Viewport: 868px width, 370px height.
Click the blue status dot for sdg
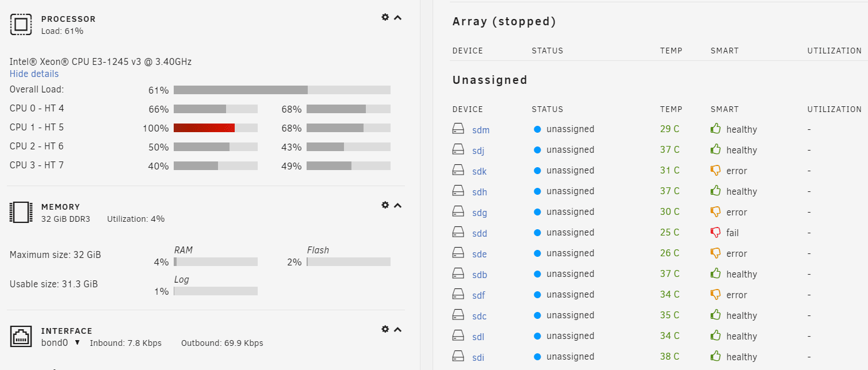(x=537, y=212)
